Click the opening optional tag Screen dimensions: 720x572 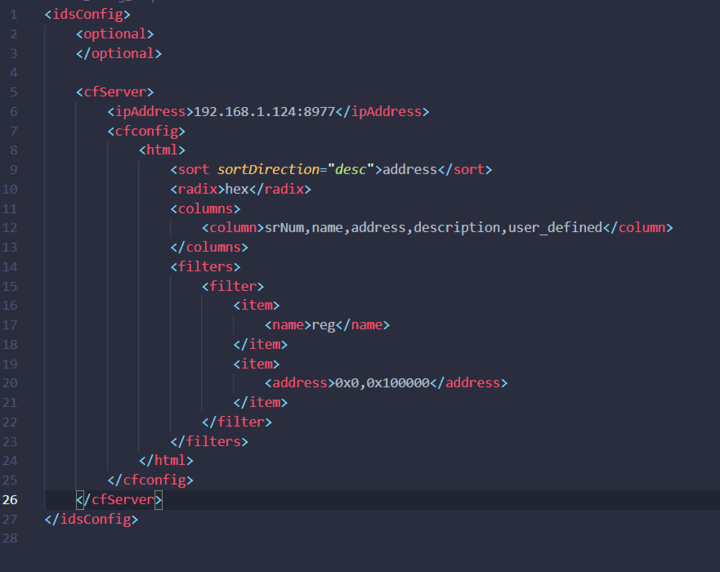point(115,34)
